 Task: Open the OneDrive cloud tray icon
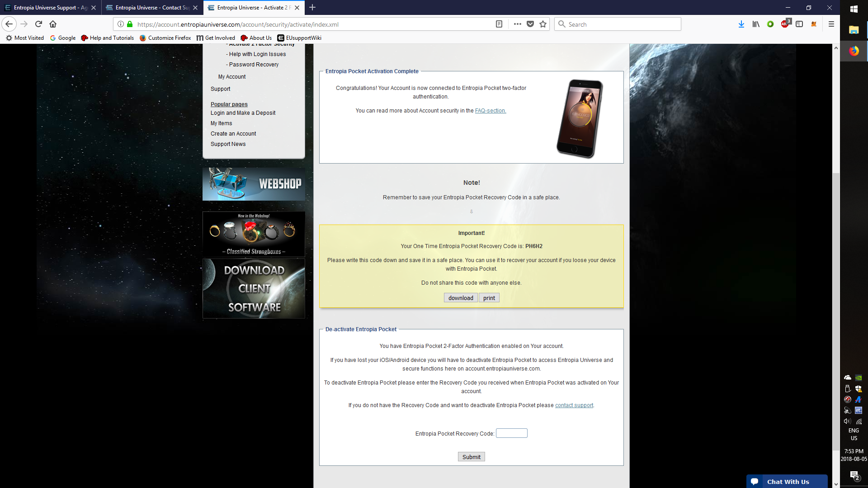pyautogui.click(x=848, y=378)
